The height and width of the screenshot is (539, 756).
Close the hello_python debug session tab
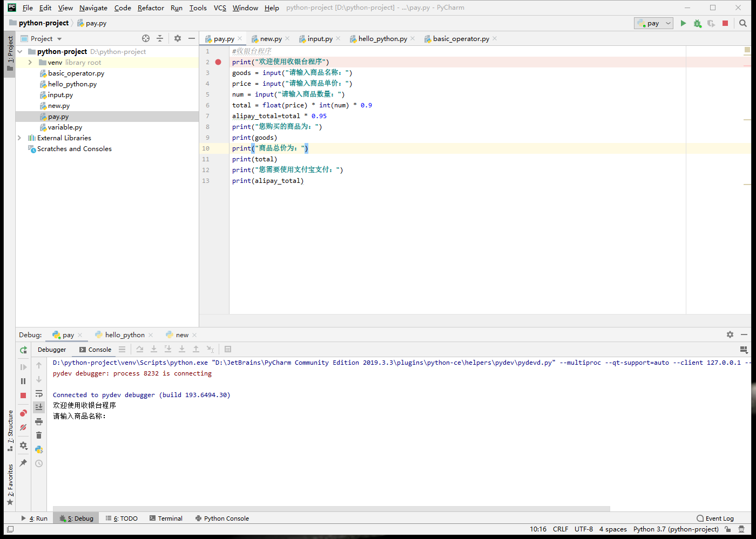tap(151, 335)
